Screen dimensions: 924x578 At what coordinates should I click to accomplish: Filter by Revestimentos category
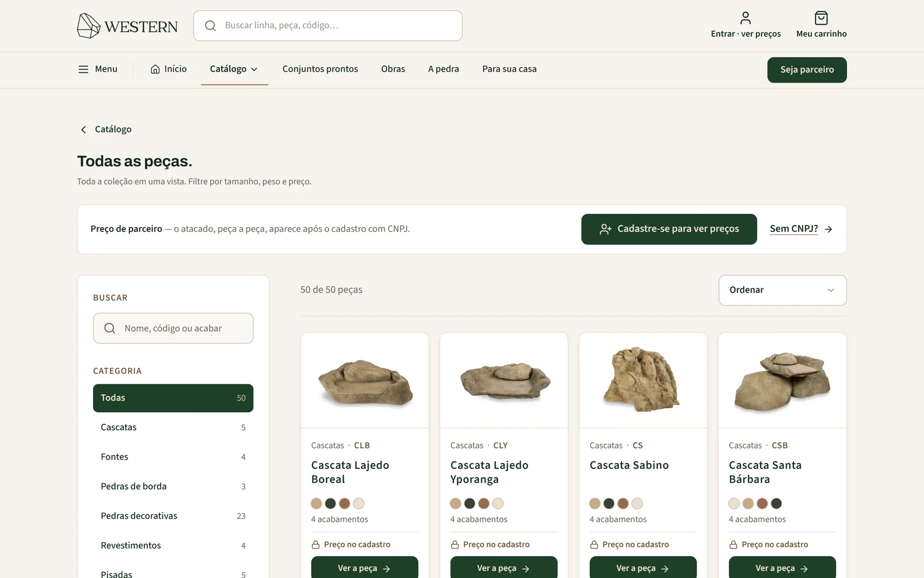pos(173,546)
